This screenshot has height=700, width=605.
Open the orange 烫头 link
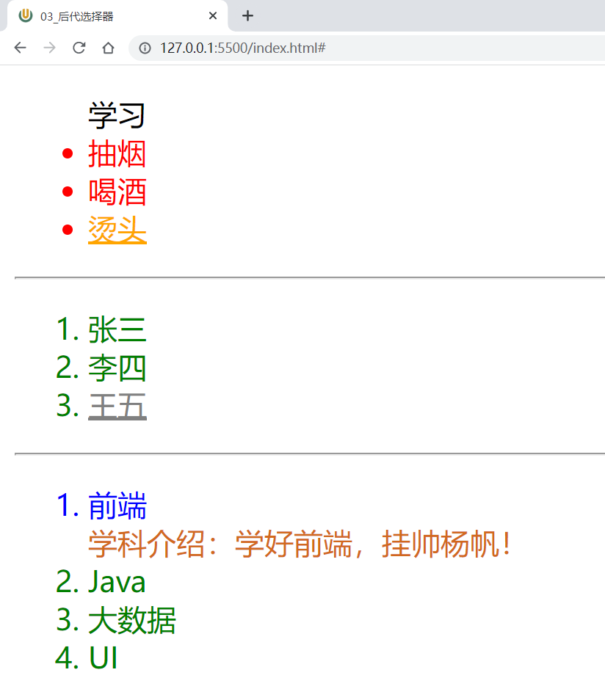click(117, 230)
